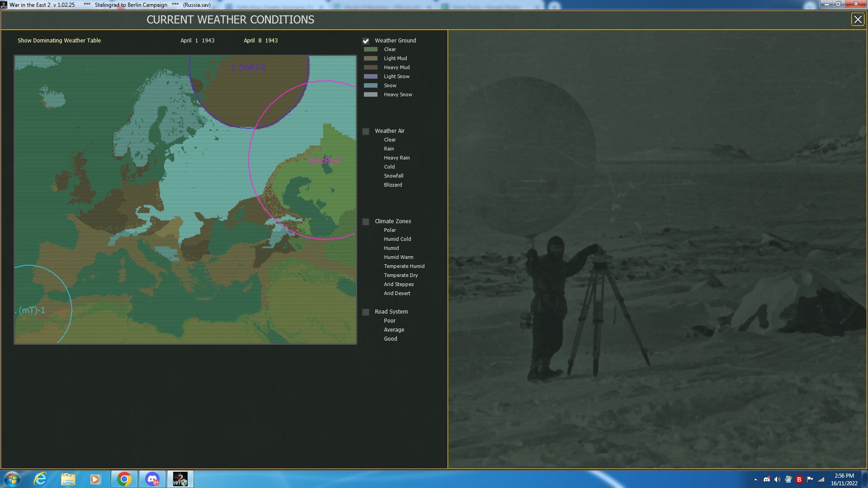Click the volume speaker tray icon
Viewport: 868px width, 488px height.
777,479
